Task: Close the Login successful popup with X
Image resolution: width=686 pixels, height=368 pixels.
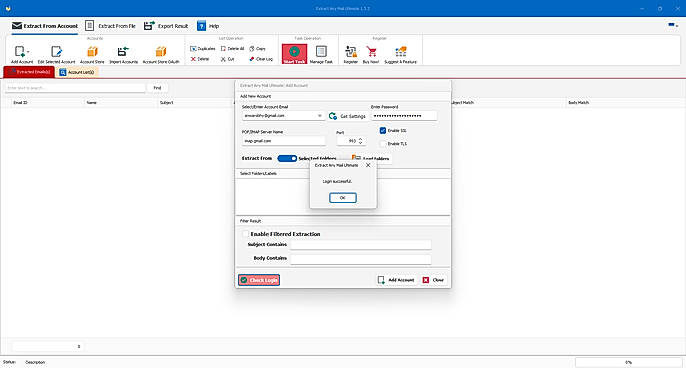Action: (x=368, y=165)
